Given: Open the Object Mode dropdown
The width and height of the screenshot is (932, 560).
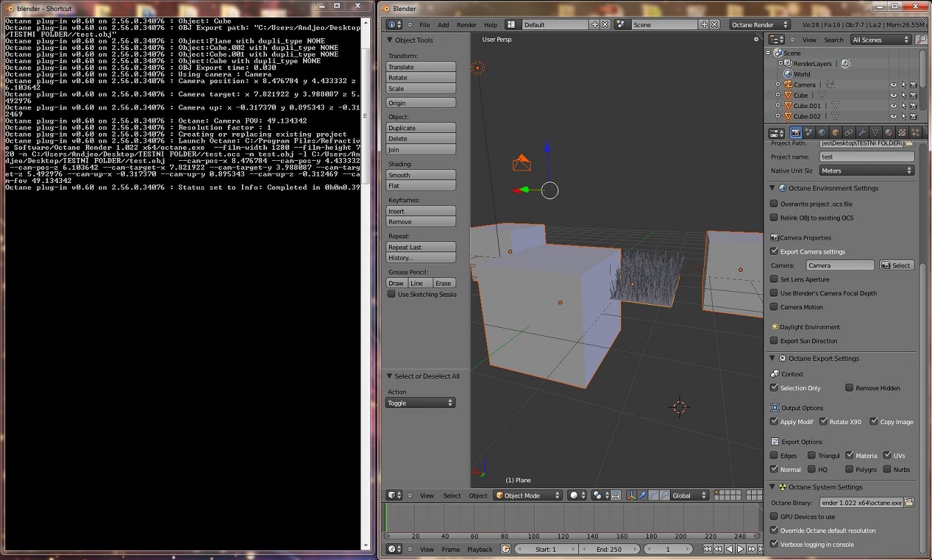Looking at the screenshot, I should click(x=528, y=496).
